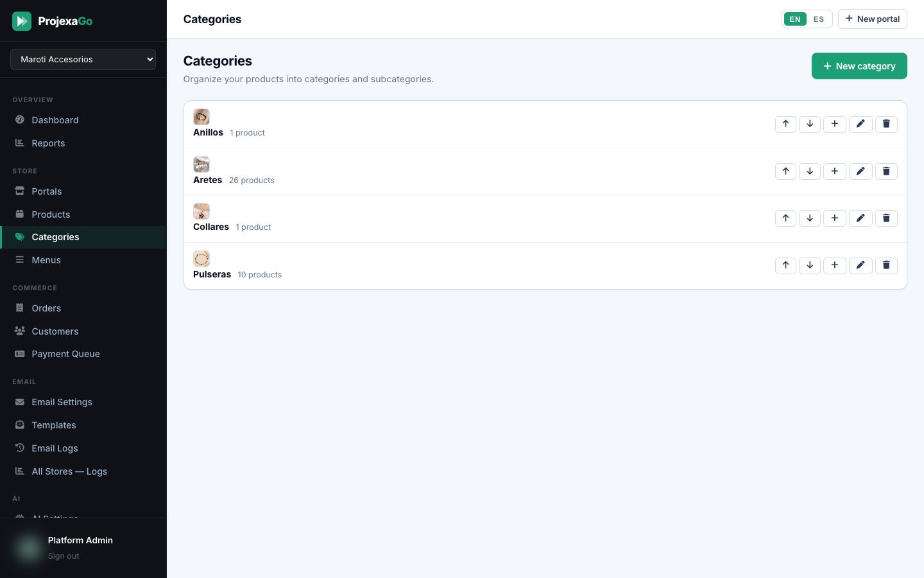Delete the Anillos category with trash icon
The width and height of the screenshot is (924, 578).
[886, 124]
